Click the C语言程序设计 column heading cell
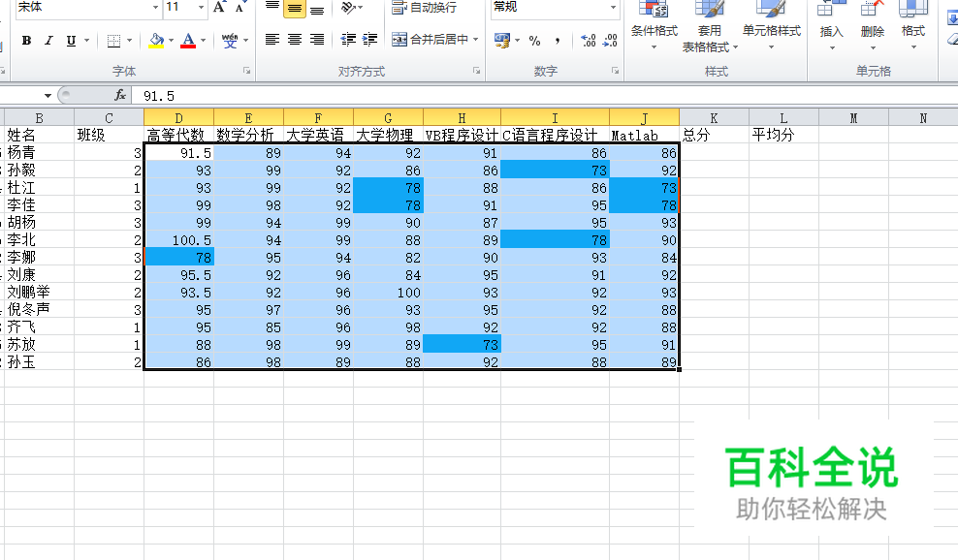 tap(555, 135)
